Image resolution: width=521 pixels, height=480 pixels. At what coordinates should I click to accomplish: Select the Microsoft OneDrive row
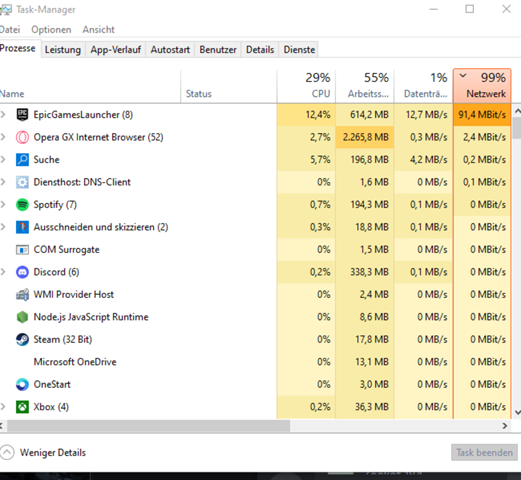(255, 362)
